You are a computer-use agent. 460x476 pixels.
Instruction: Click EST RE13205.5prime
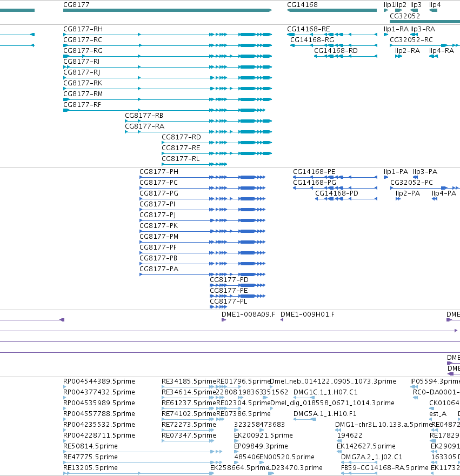90,468
